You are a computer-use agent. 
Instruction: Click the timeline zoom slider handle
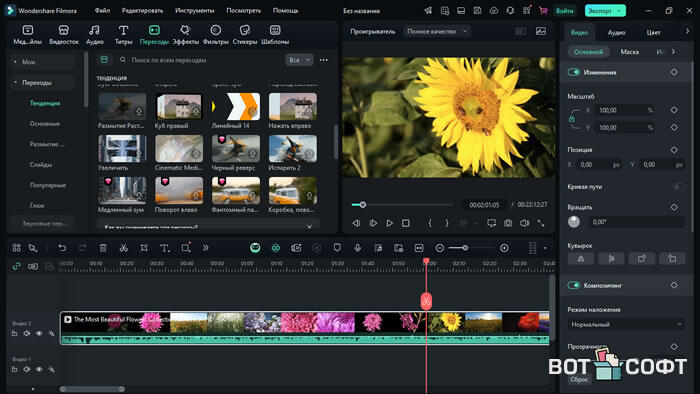[465, 248]
